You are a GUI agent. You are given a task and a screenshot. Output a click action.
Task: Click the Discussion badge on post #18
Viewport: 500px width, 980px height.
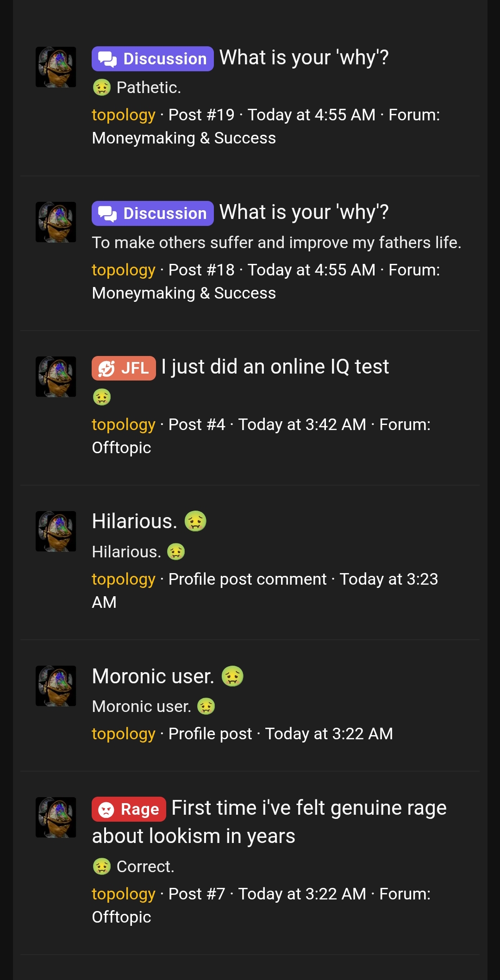[x=152, y=213]
